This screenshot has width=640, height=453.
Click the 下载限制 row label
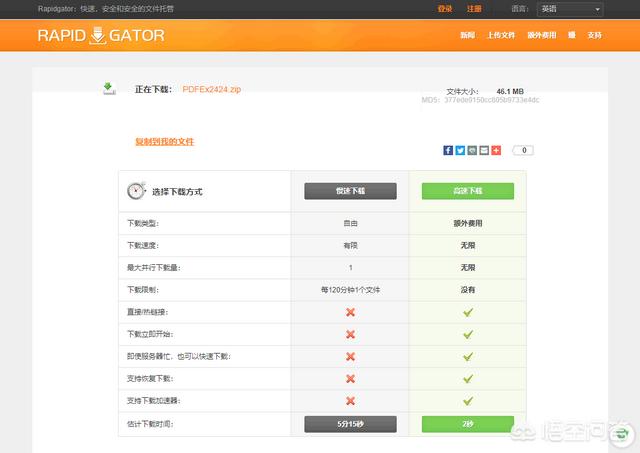[x=143, y=290]
